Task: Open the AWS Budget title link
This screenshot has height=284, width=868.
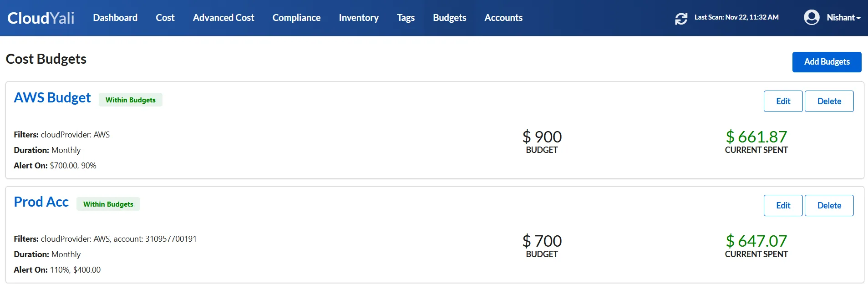Action: [x=52, y=98]
